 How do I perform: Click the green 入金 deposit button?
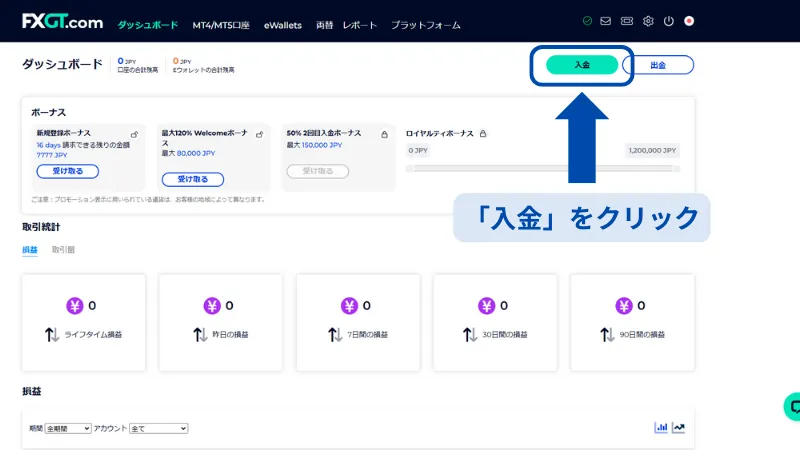[582, 65]
